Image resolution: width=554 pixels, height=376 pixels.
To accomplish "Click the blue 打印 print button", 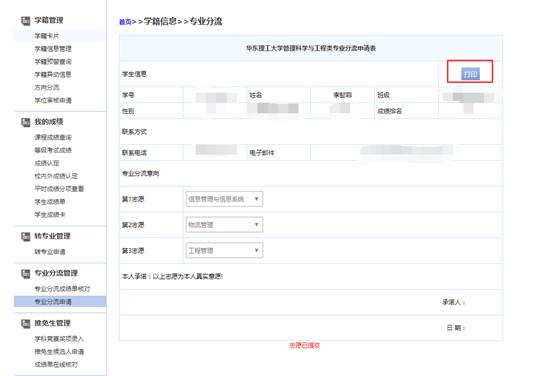I will 470,74.
